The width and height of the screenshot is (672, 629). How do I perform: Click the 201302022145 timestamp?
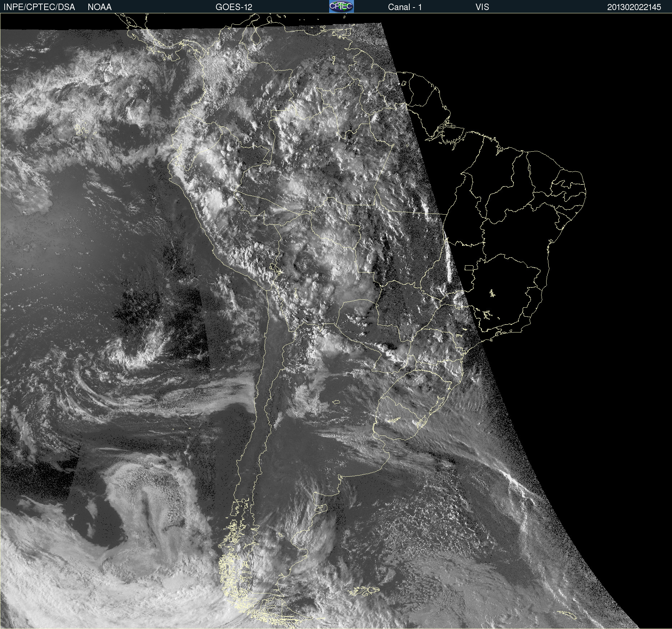[634, 7]
